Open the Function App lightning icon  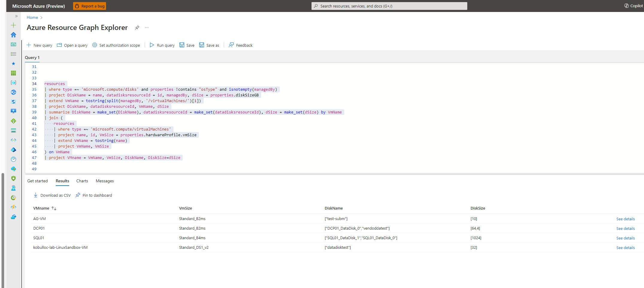(x=13, y=207)
